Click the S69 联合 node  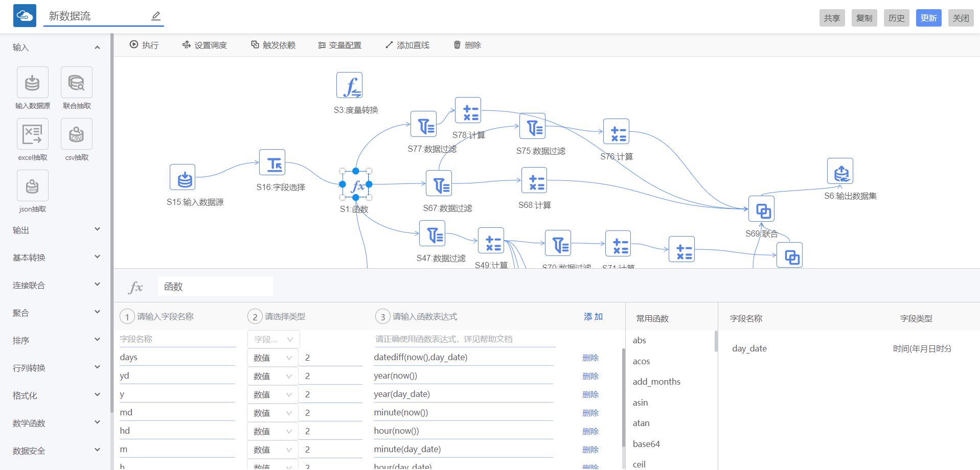coord(762,209)
